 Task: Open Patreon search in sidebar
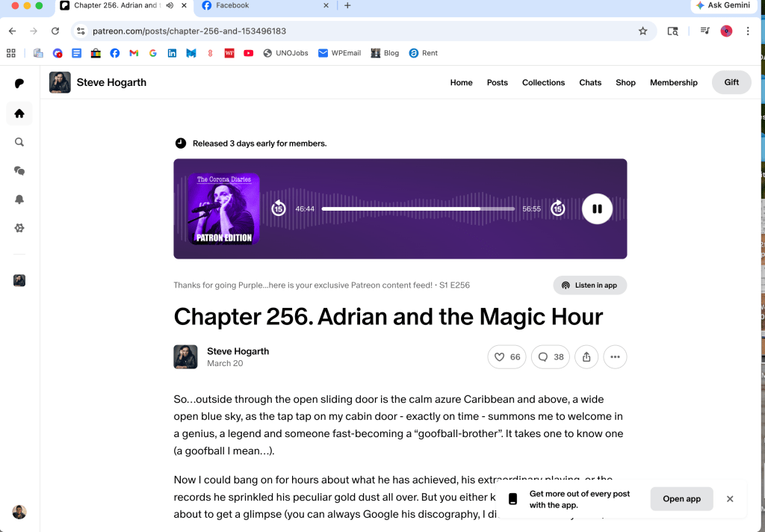click(19, 142)
